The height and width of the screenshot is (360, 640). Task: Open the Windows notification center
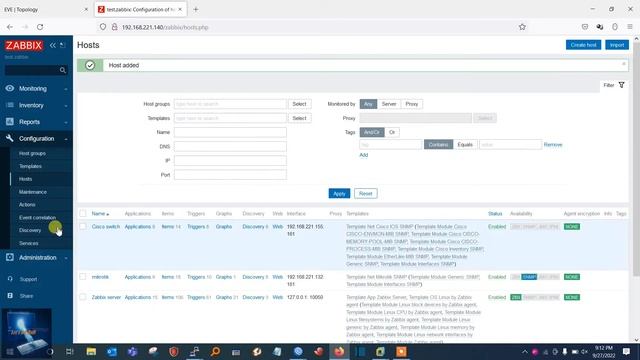[x=627, y=351]
